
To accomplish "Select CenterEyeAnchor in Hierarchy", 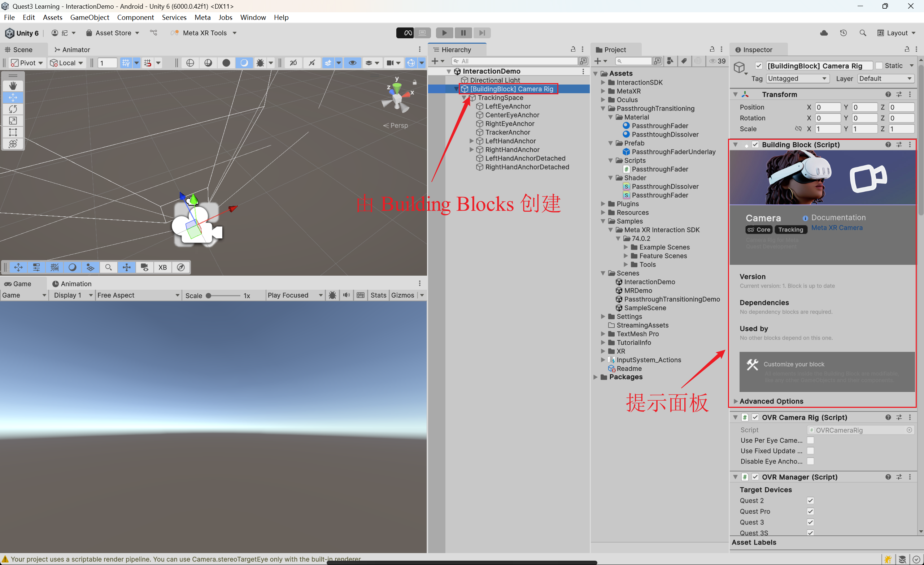I will [x=512, y=115].
